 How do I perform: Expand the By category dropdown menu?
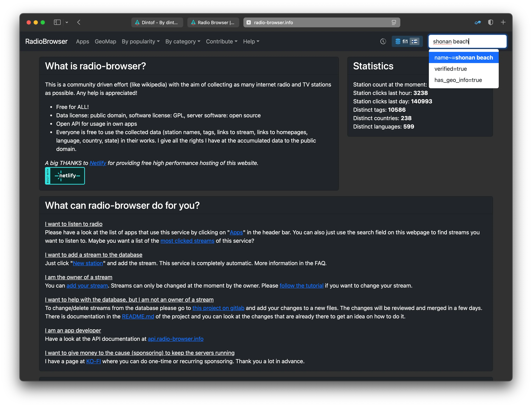tap(183, 42)
